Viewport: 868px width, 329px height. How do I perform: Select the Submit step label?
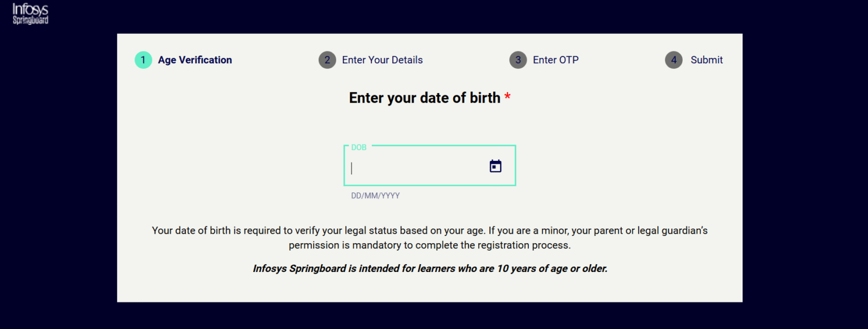[706, 60]
